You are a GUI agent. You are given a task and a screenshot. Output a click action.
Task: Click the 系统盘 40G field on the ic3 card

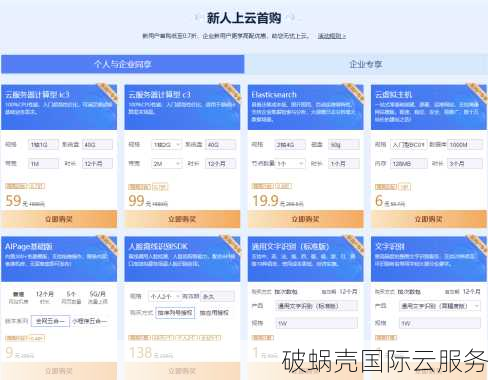click(x=97, y=145)
